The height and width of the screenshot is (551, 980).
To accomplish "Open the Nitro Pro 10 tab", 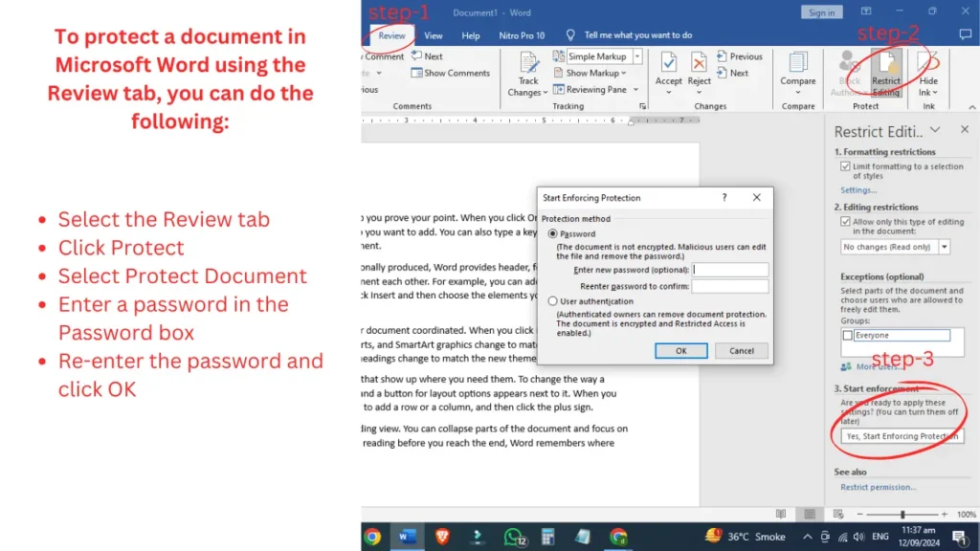I will [522, 35].
